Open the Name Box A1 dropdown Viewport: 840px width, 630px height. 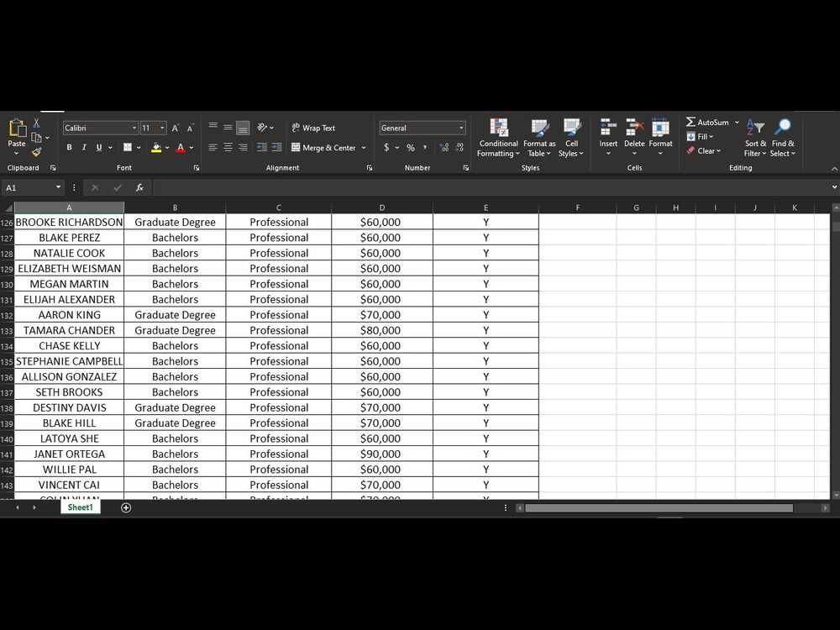[58, 187]
